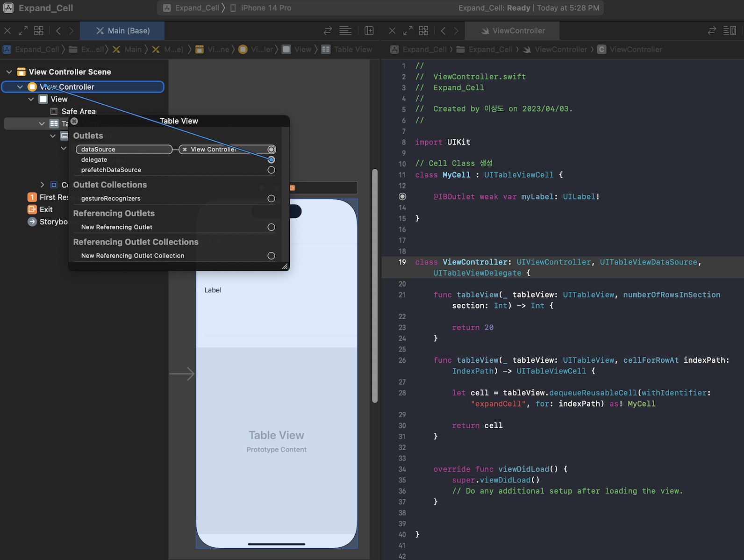Click the storyboard entry point arrow
The image size is (744, 560).
click(182, 374)
